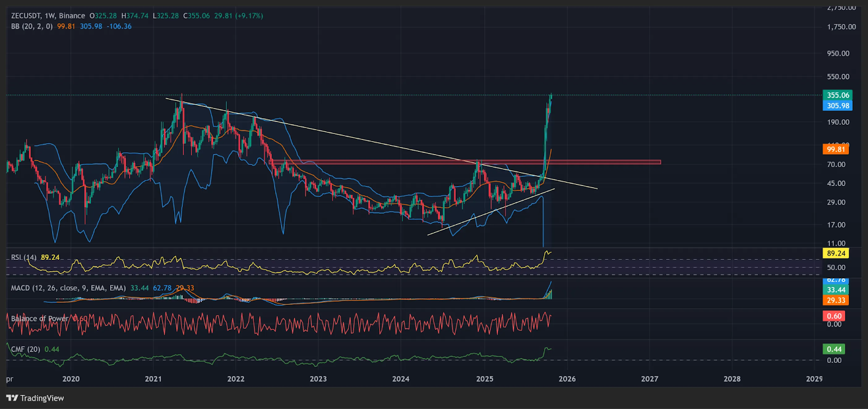The image size is (868, 409).
Task: Click the 2021 label on time axis
Action: pos(153,379)
